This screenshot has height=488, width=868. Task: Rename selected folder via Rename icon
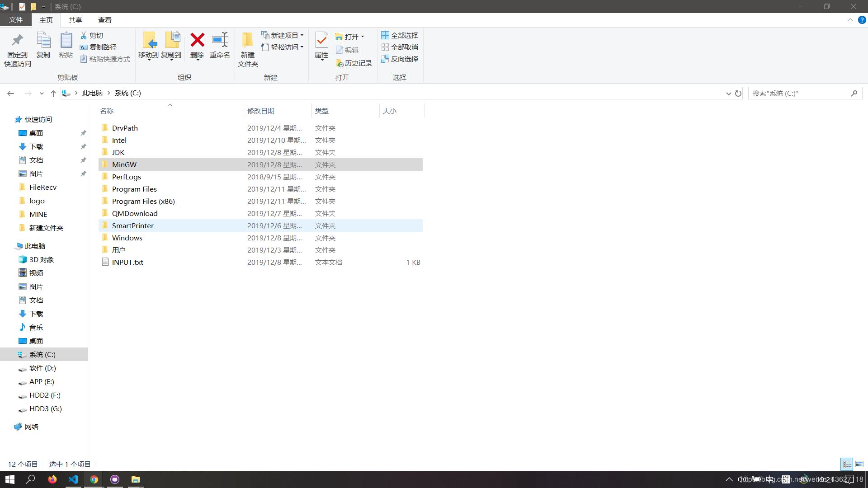pyautogui.click(x=220, y=45)
